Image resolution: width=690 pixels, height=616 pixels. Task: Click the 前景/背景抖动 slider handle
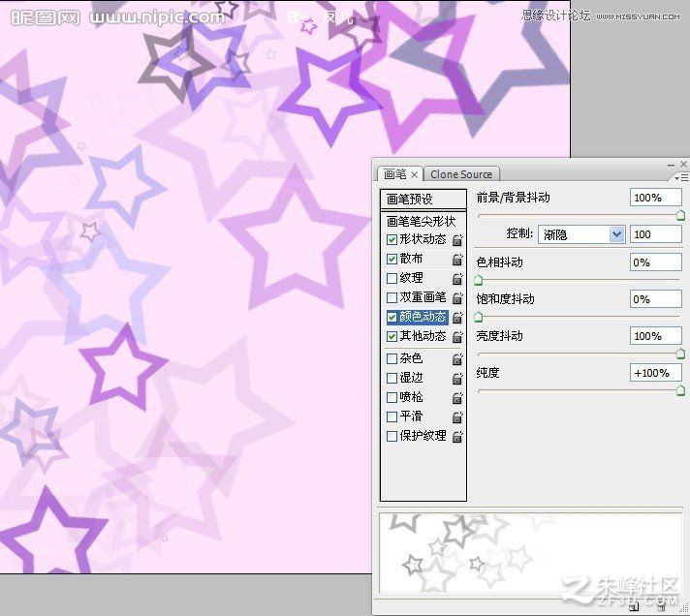click(x=680, y=215)
